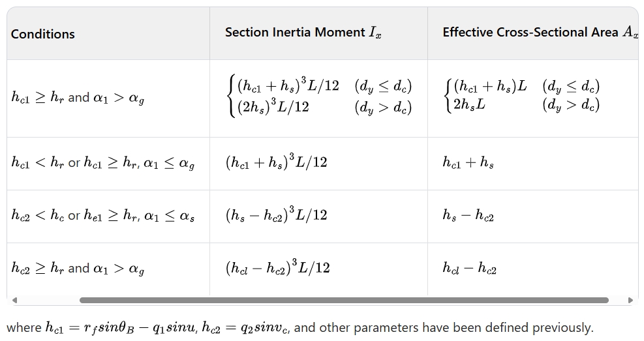Viewport: 644px width, 341px height.
Task: Click the (hs − hc2)³L/12 formula
Action: 277,215
